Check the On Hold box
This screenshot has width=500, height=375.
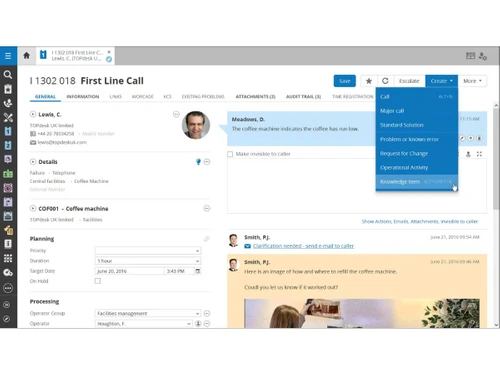tap(98, 281)
